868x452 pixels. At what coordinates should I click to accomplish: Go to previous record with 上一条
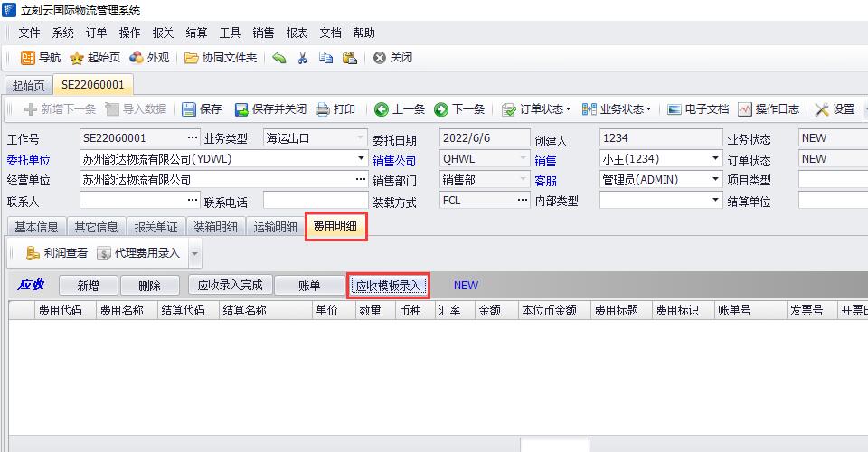click(382, 109)
